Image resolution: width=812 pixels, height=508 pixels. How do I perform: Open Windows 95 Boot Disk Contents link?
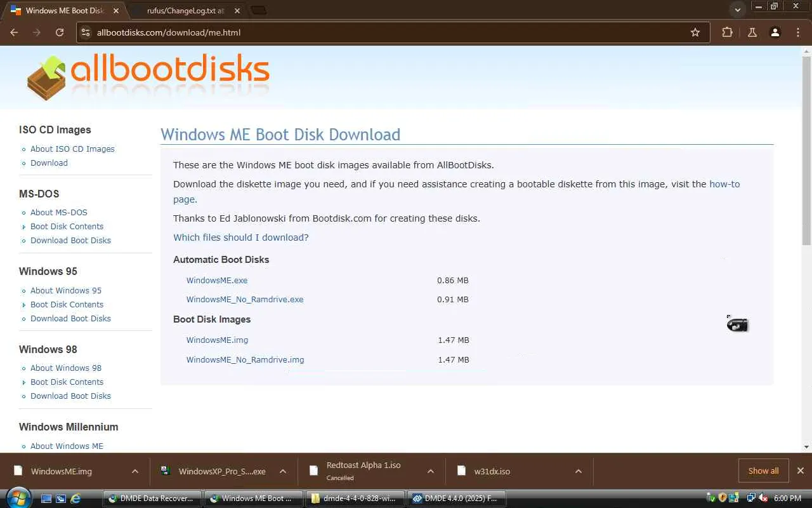pos(67,304)
